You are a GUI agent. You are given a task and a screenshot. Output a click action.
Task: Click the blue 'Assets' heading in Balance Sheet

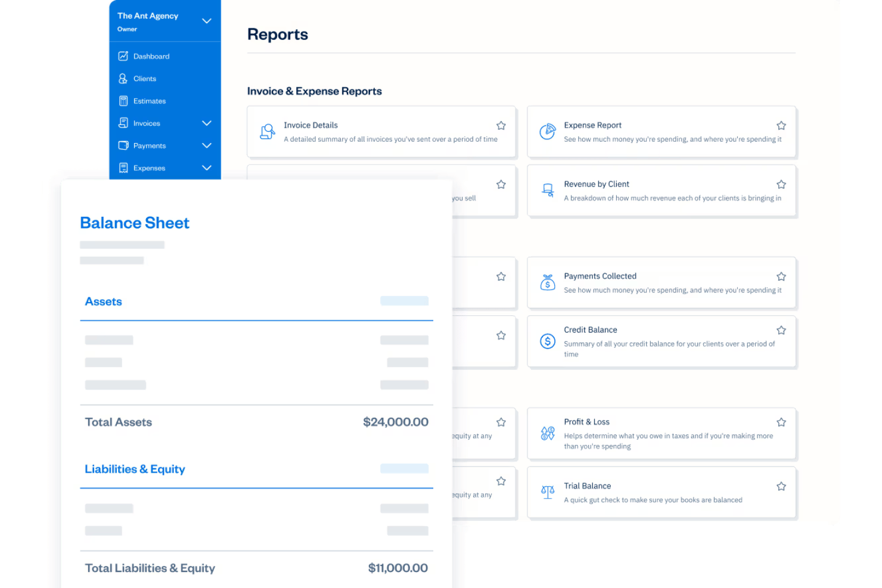point(103,301)
